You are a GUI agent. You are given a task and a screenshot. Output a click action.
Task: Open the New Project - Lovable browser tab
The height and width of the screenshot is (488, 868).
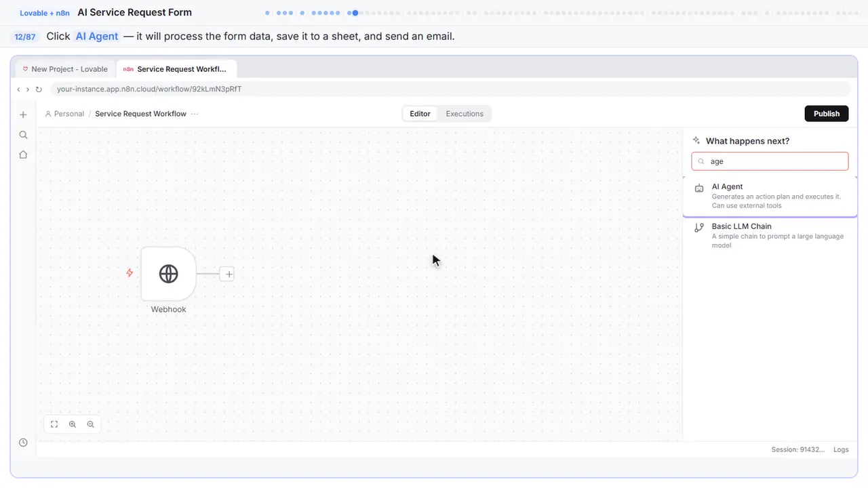tap(65, 69)
